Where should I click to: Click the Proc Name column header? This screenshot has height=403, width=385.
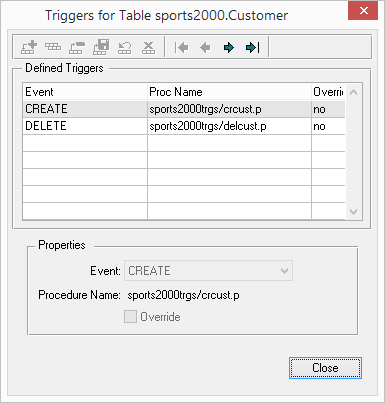(229, 92)
